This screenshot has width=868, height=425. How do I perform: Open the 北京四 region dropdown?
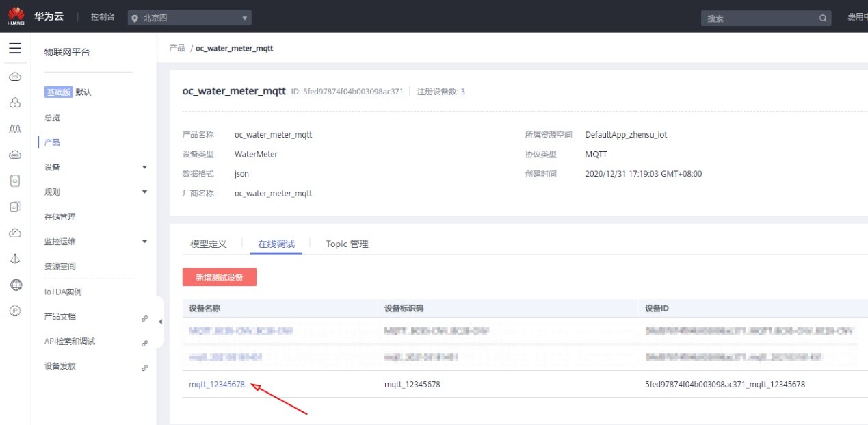click(189, 18)
